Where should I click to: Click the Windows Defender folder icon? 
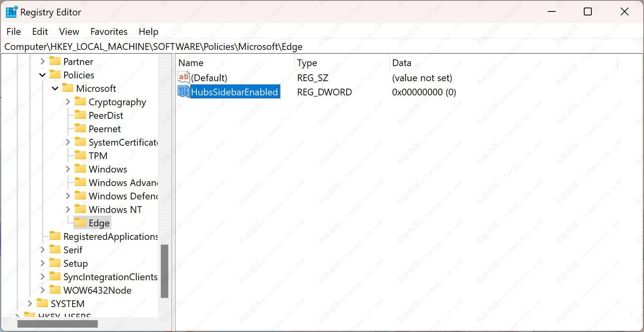pos(80,196)
